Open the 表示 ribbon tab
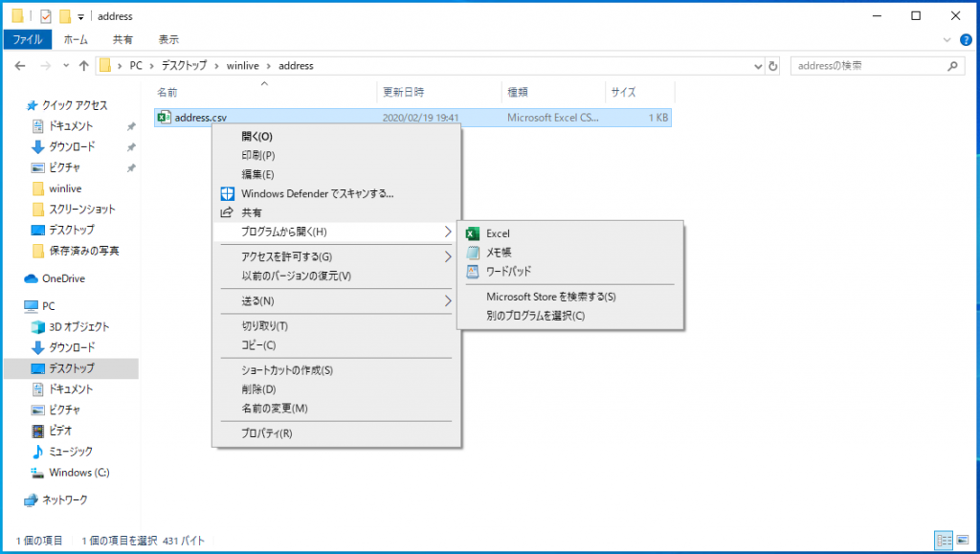 (x=168, y=39)
